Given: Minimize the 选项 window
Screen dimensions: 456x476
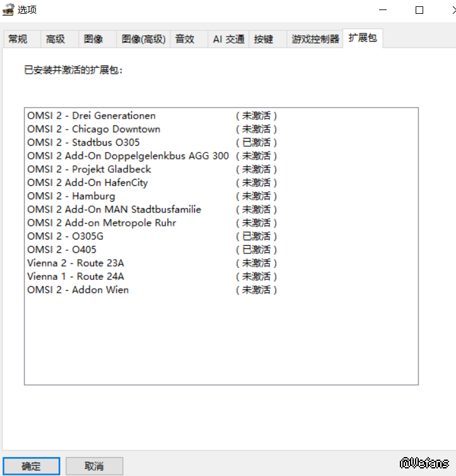Looking at the screenshot, I should click(383, 10).
